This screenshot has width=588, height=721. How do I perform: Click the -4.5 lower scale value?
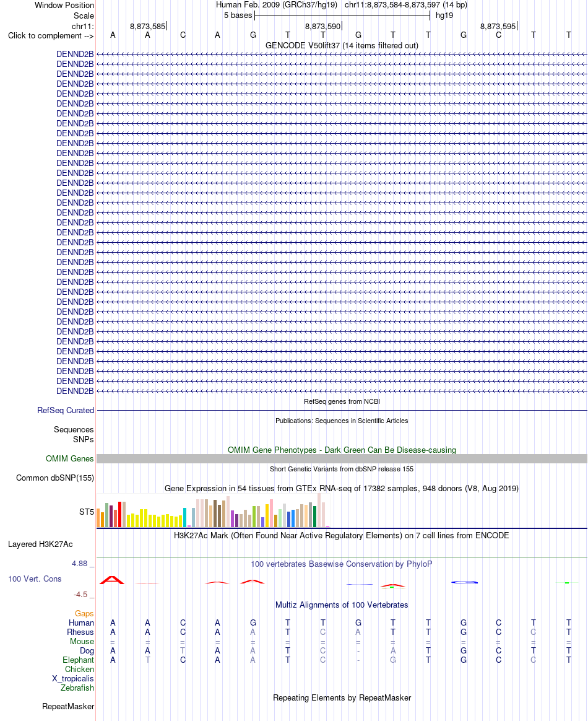pos(80,595)
